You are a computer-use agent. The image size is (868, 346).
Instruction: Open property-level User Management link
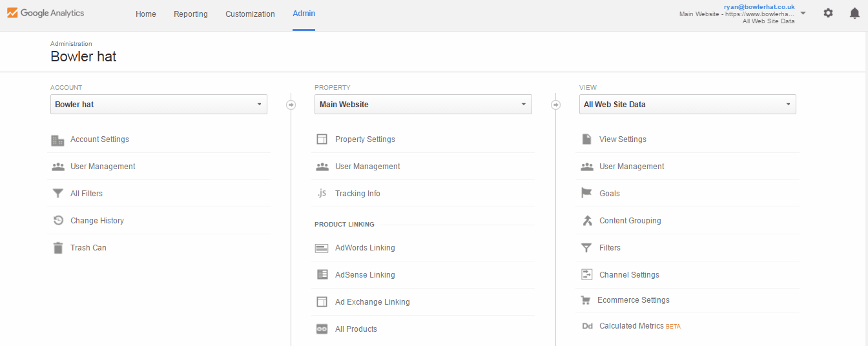coord(367,167)
